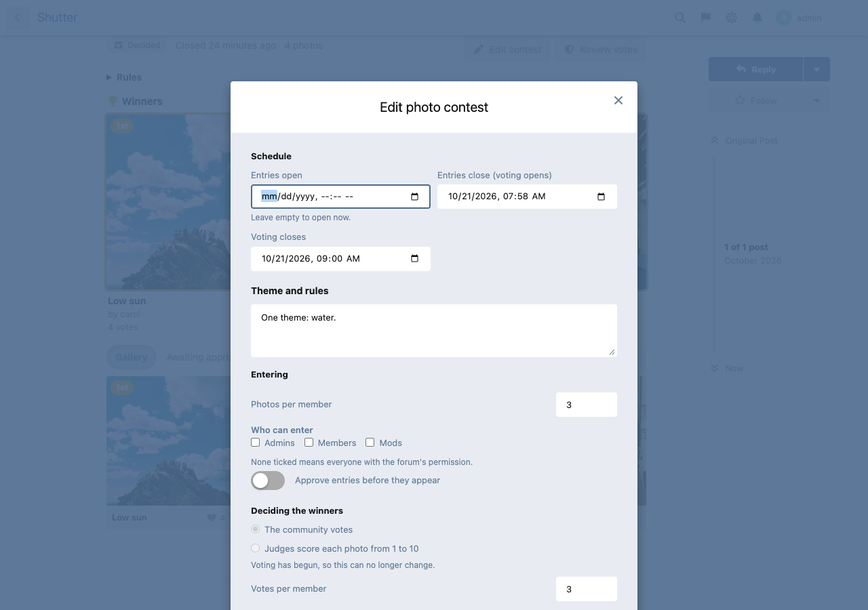Click the Photos per member field
Screen dimensions: 868x610
click(587, 405)
